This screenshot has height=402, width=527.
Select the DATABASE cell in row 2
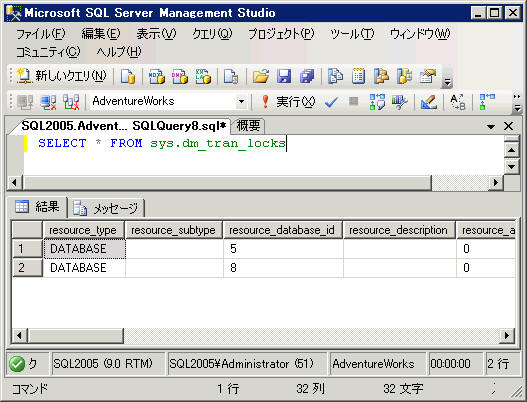coord(84,268)
